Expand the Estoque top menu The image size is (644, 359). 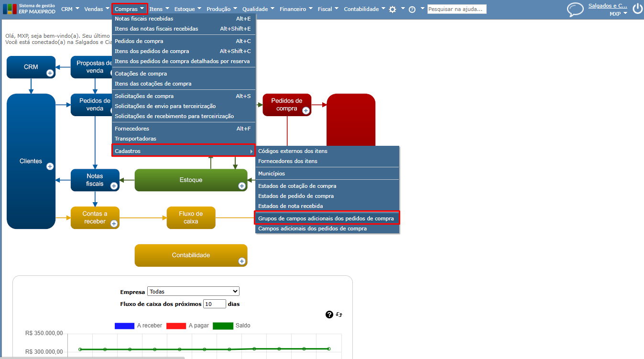pos(188,9)
